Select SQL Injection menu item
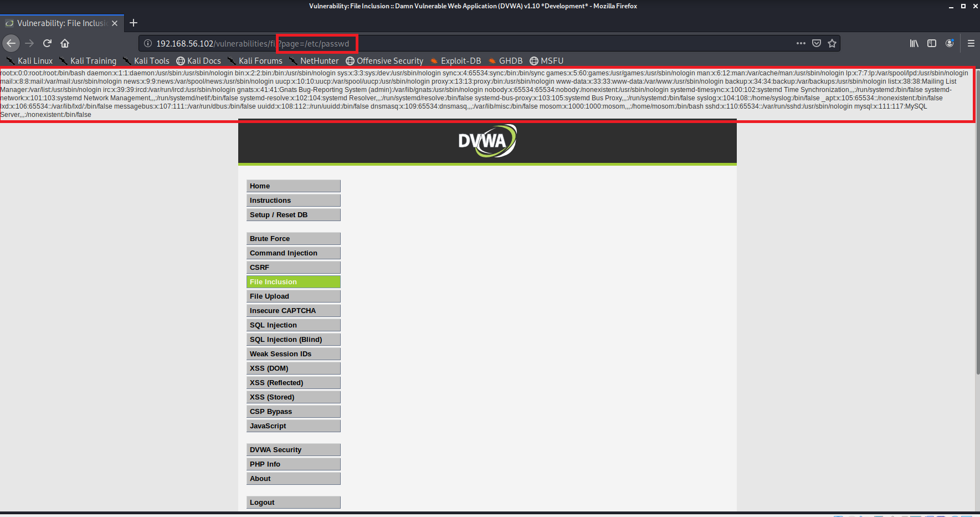The image size is (980, 517). [294, 325]
